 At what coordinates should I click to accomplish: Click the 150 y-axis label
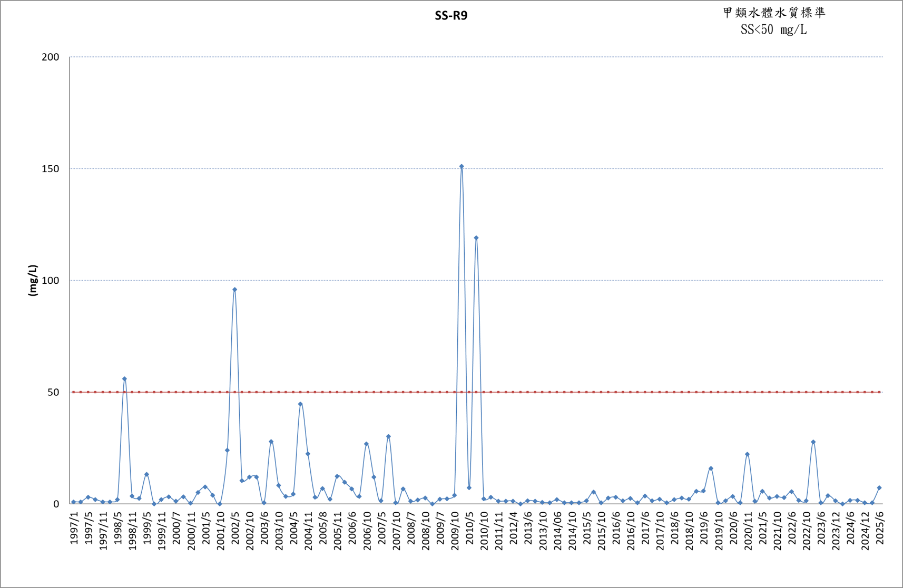[51, 169]
